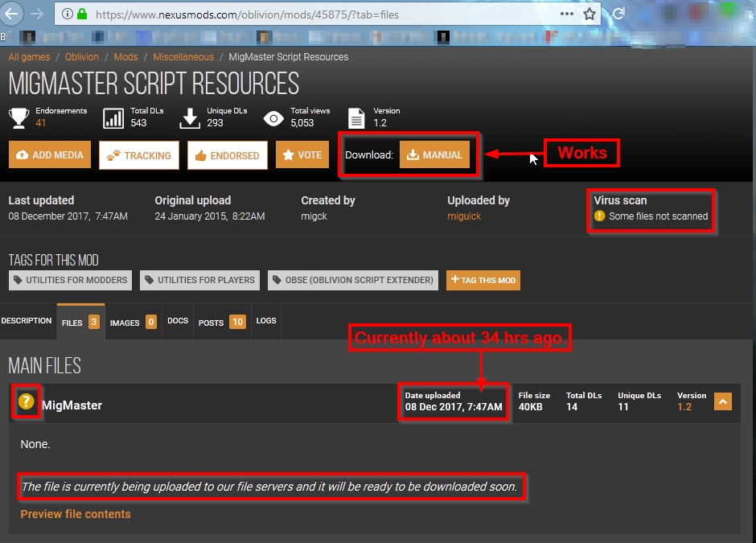
Task: Click the File size 40KB value
Action: pos(530,406)
